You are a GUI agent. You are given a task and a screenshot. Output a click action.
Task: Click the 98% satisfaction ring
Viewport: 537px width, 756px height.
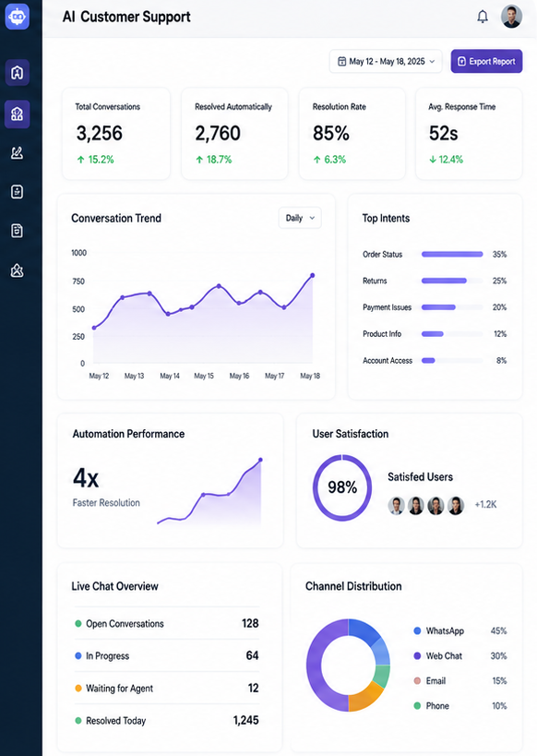point(342,487)
